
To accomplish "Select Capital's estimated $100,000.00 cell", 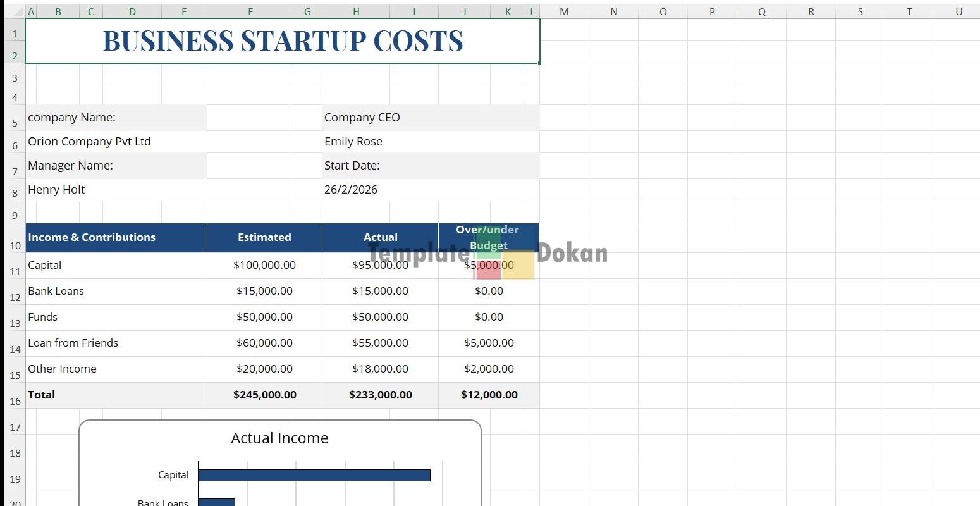I will click(264, 265).
